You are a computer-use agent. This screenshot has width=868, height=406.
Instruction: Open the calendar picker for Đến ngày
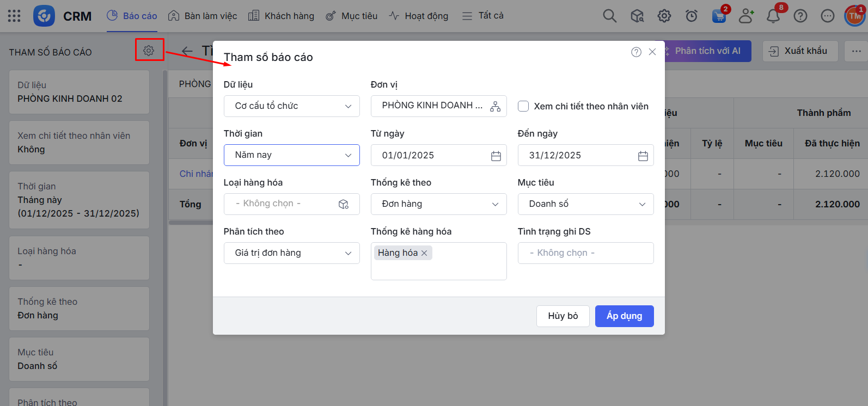click(643, 156)
